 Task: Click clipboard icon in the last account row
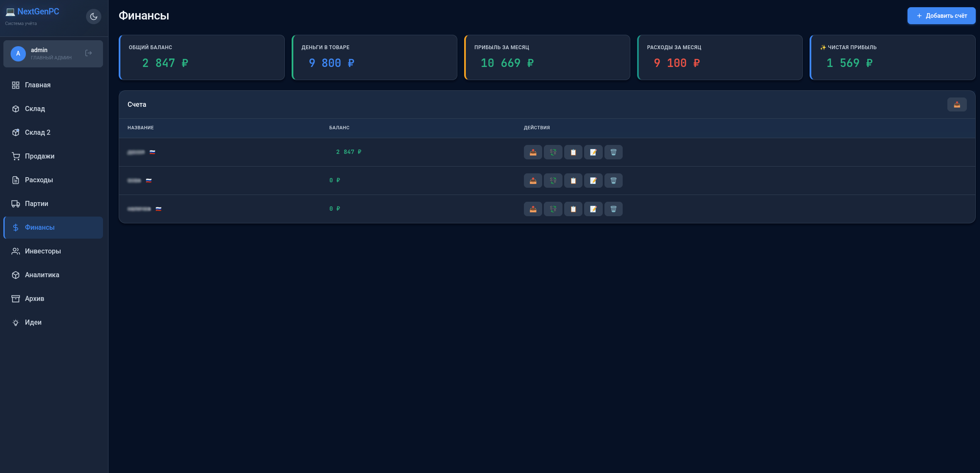573,209
